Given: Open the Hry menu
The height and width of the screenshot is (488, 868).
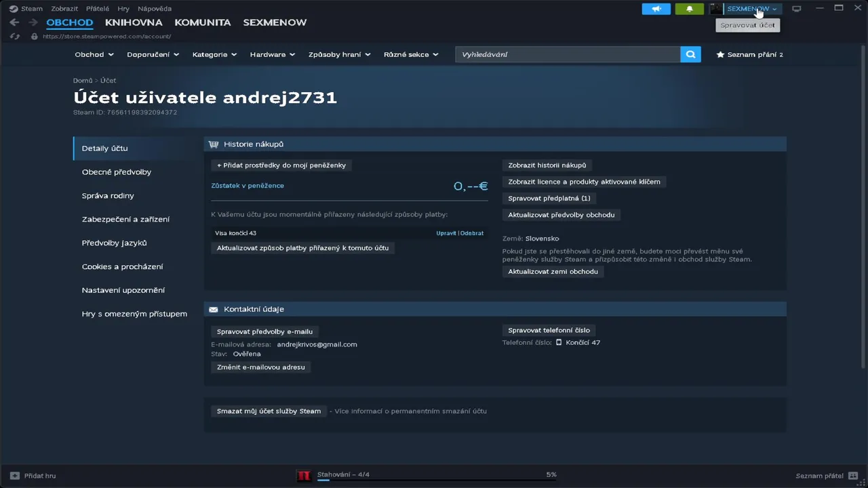Looking at the screenshot, I should (123, 9).
